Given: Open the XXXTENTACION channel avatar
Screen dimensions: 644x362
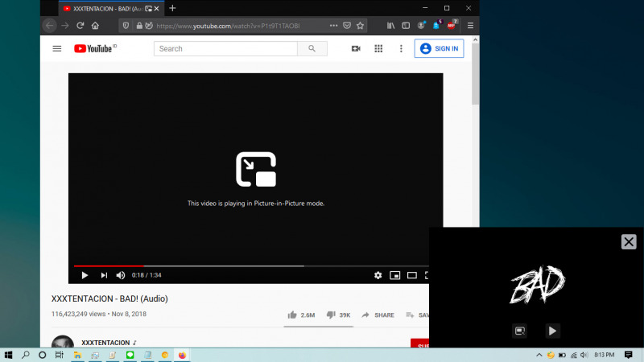Looking at the screenshot, I should pyautogui.click(x=63, y=341).
